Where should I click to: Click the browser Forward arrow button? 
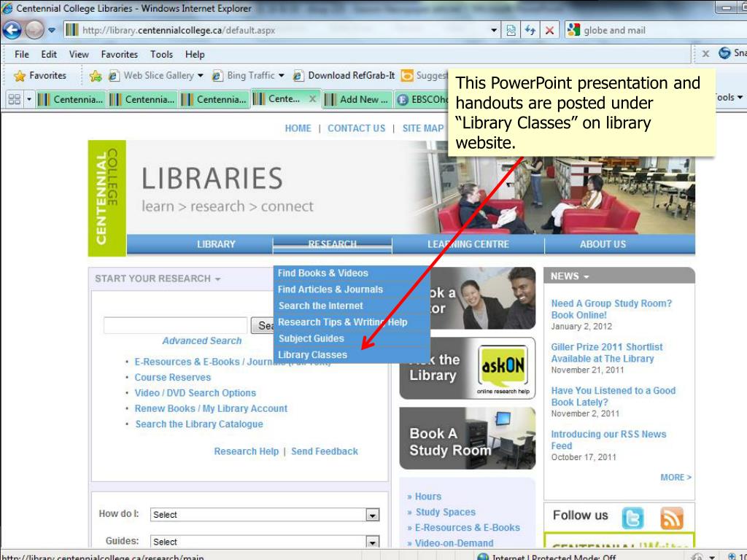[x=34, y=30]
